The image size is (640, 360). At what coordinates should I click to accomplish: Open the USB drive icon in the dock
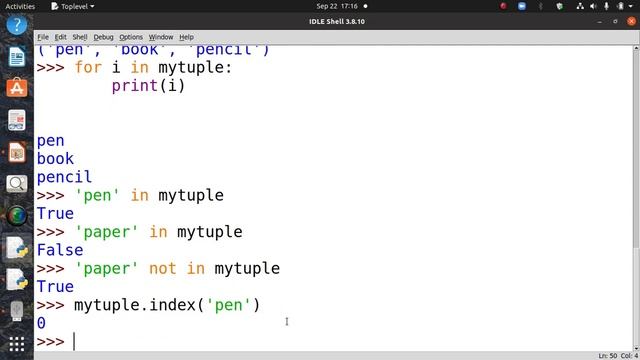(x=17, y=311)
